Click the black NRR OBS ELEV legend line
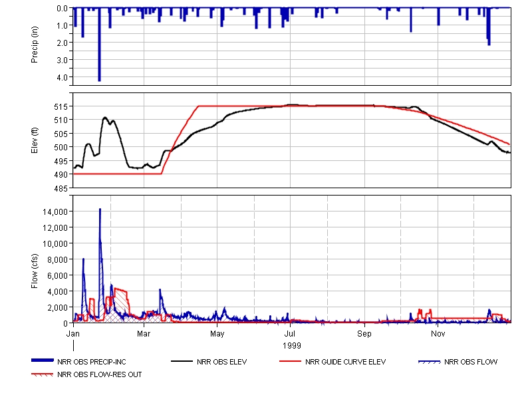532x417 pixels. pos(182,362)
